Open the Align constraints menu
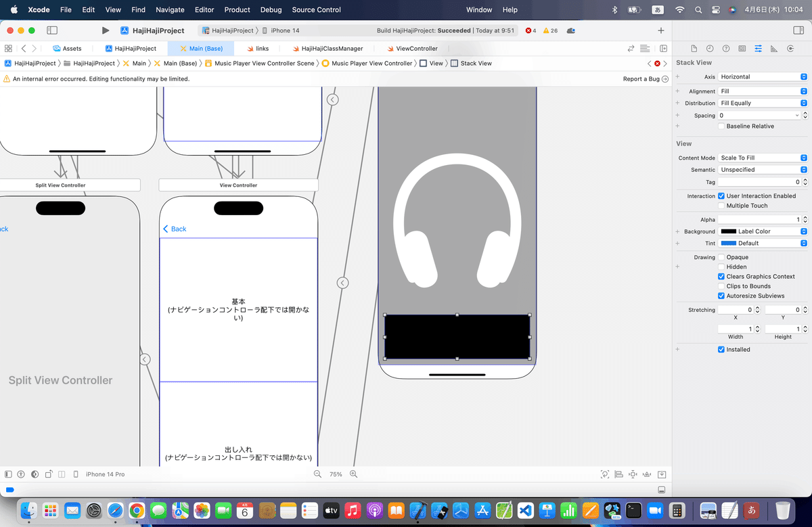The width and height of the screenshot is (812, 527). point(618,474)
